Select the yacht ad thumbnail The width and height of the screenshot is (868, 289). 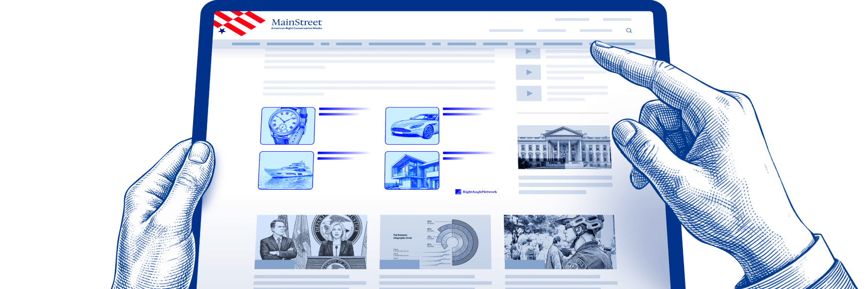pyautogui.click(x=286, y=170)
